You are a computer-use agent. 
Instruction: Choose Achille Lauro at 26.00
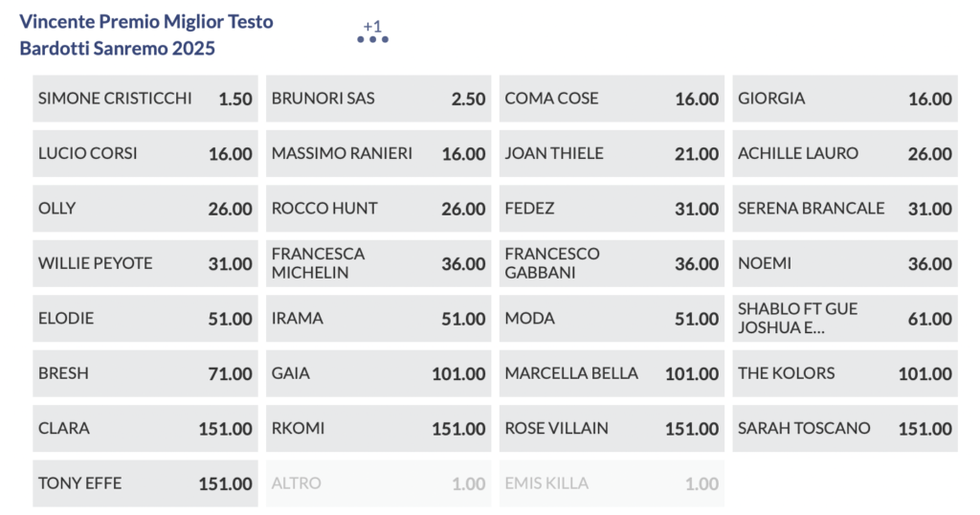coord(845,154)
